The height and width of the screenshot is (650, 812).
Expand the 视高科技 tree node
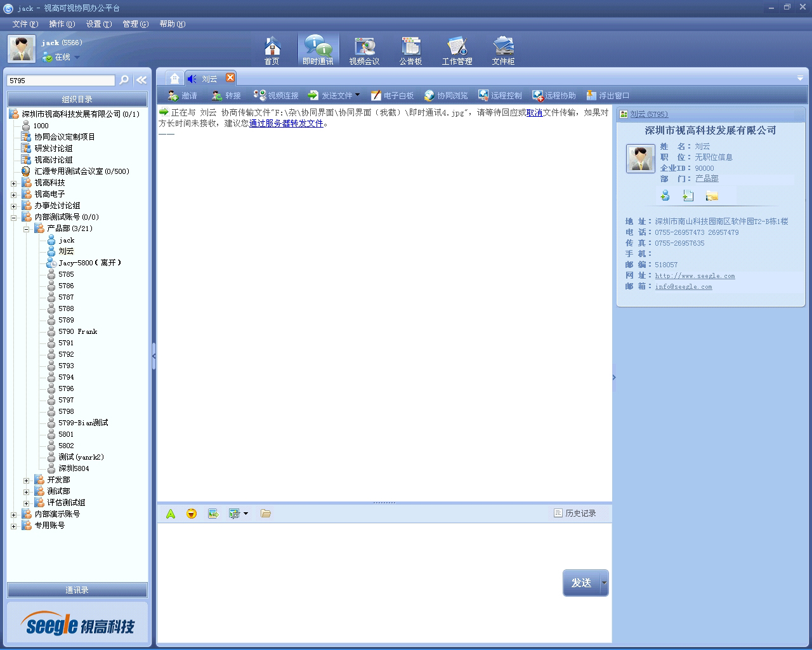(13, 183)
